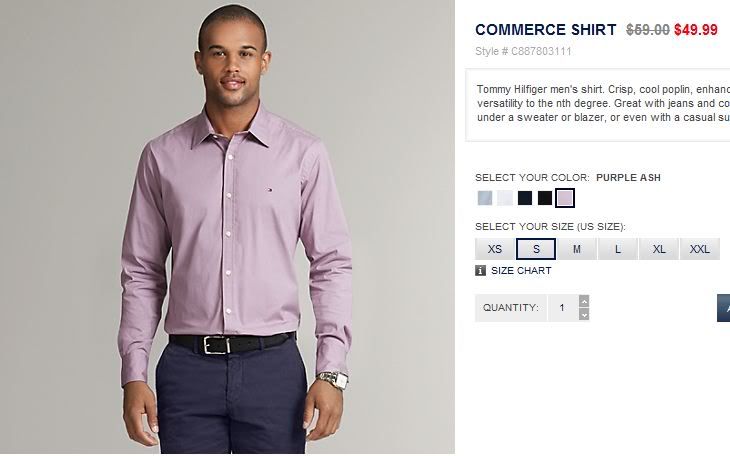Click the Commerce Shirt product title
The height and width of the screenshot is (456, 730).
[x=546, y=30]
